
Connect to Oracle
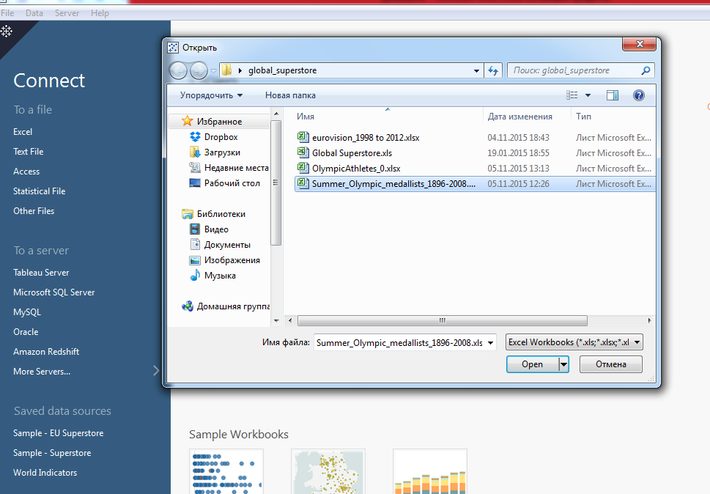tap(25, 332)
